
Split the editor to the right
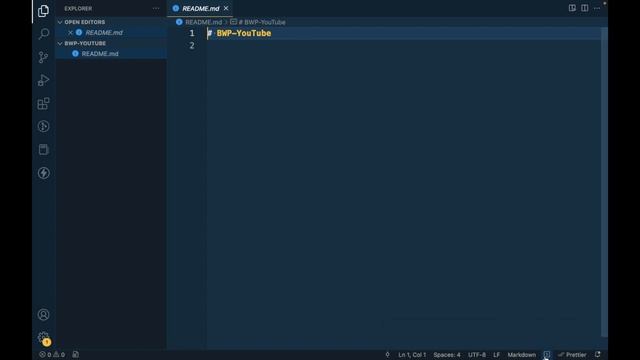pyautogui.click(x=584, y=8)
